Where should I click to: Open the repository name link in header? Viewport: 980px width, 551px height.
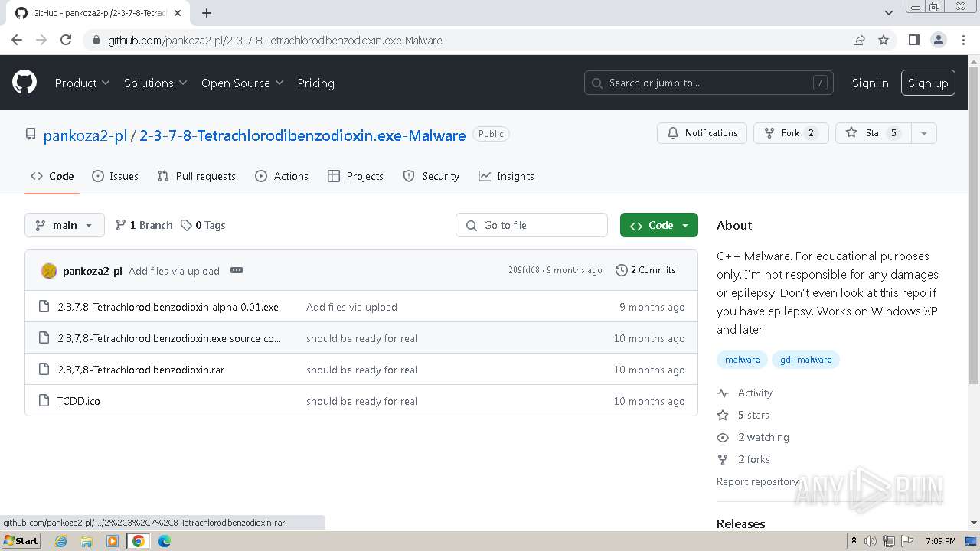(302, 135)
